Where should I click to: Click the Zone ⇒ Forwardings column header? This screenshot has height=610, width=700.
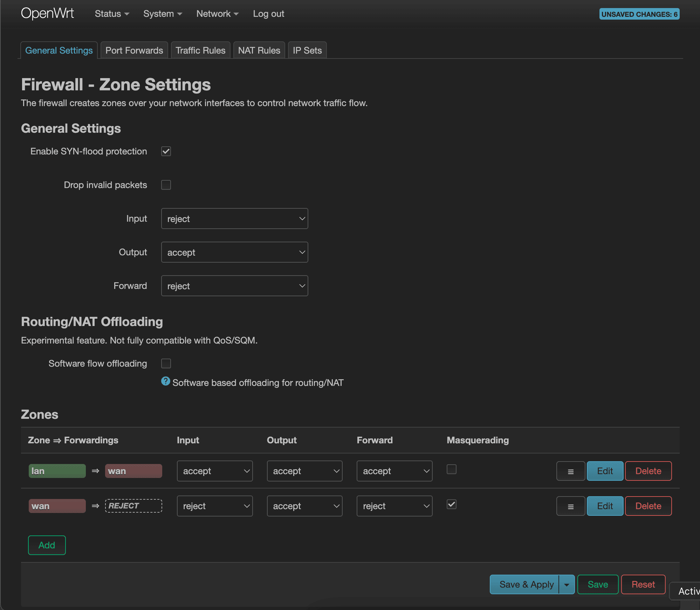coord(73,440)
